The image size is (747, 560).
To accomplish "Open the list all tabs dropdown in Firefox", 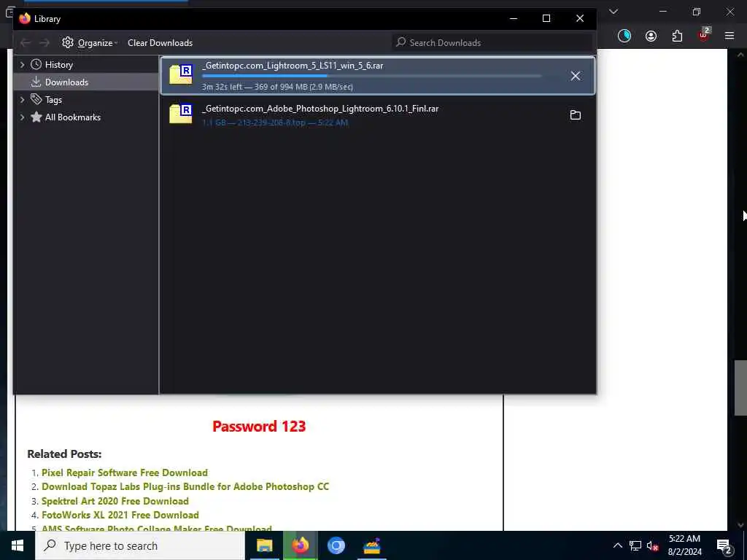I will point(613,12).
